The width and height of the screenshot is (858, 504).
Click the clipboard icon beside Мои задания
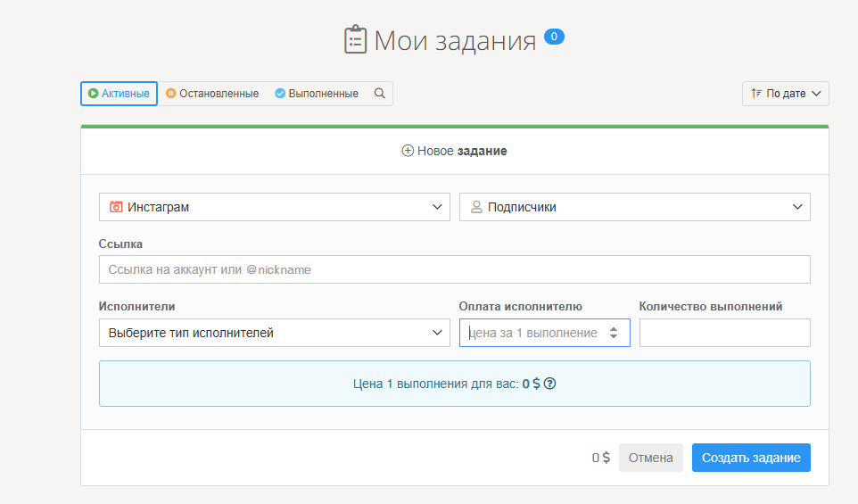[356, 40]
